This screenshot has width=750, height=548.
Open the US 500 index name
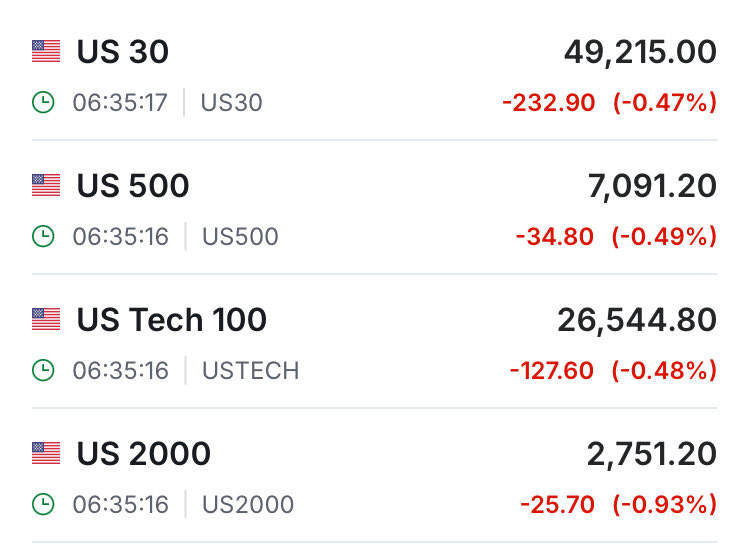click(x=132, y=186)
